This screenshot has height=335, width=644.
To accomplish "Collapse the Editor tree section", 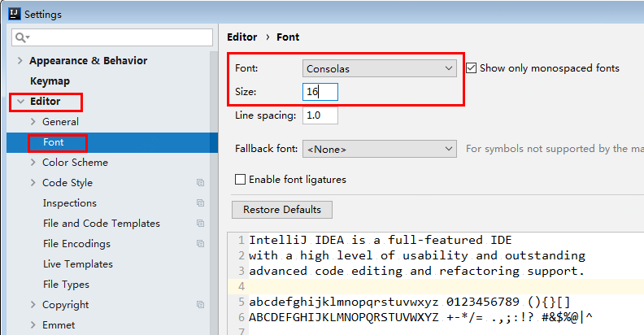I will (x=20, y=102).
